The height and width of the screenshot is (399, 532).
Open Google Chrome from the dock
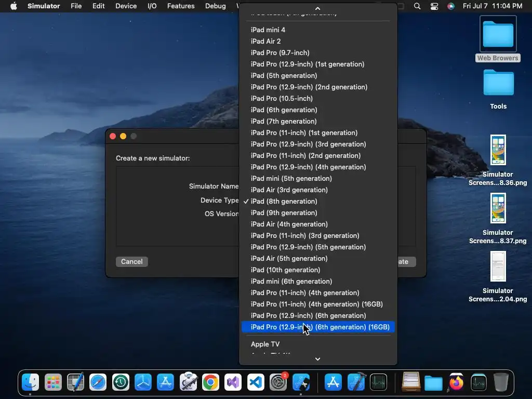tap(210, 382)
